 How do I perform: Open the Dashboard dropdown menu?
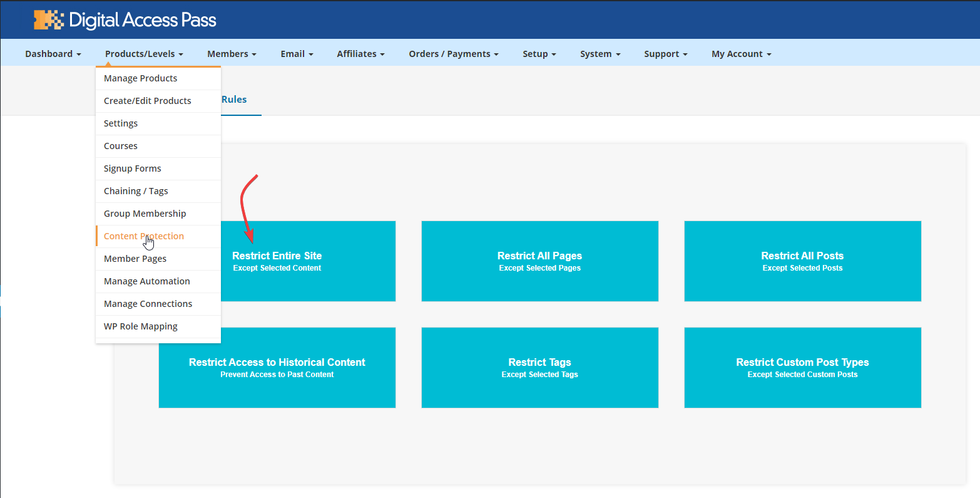(53, 54)
